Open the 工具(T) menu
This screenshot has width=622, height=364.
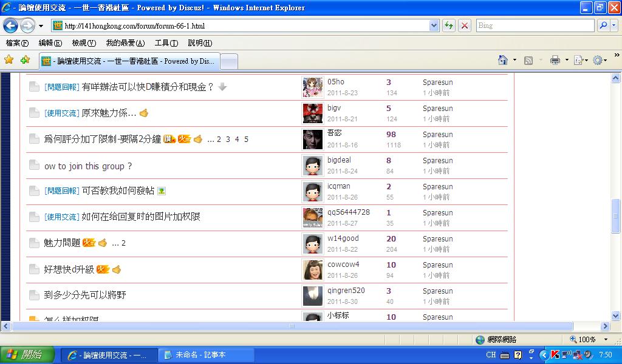tap(166, 43)
